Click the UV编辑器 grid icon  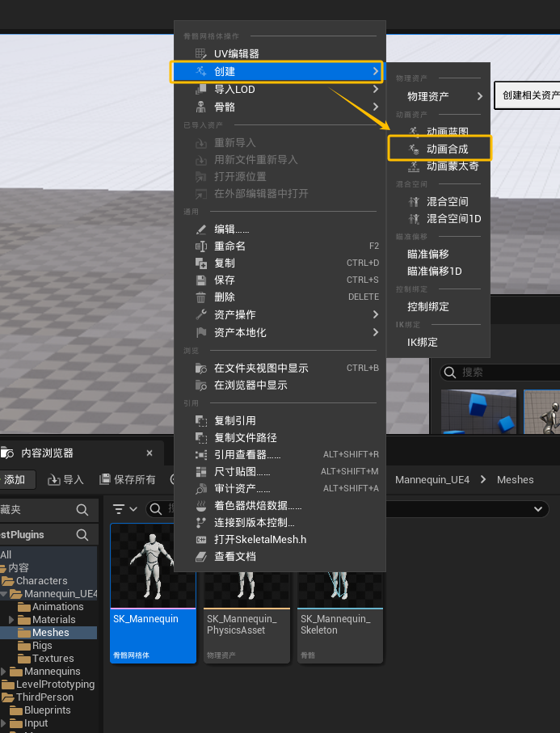tap(201, 53)
